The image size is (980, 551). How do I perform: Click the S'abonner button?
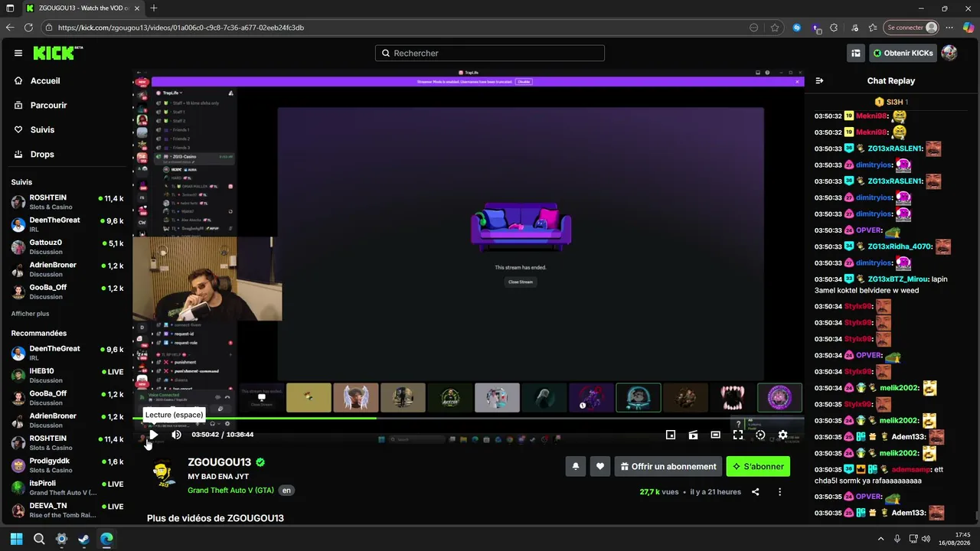(758, 466)
